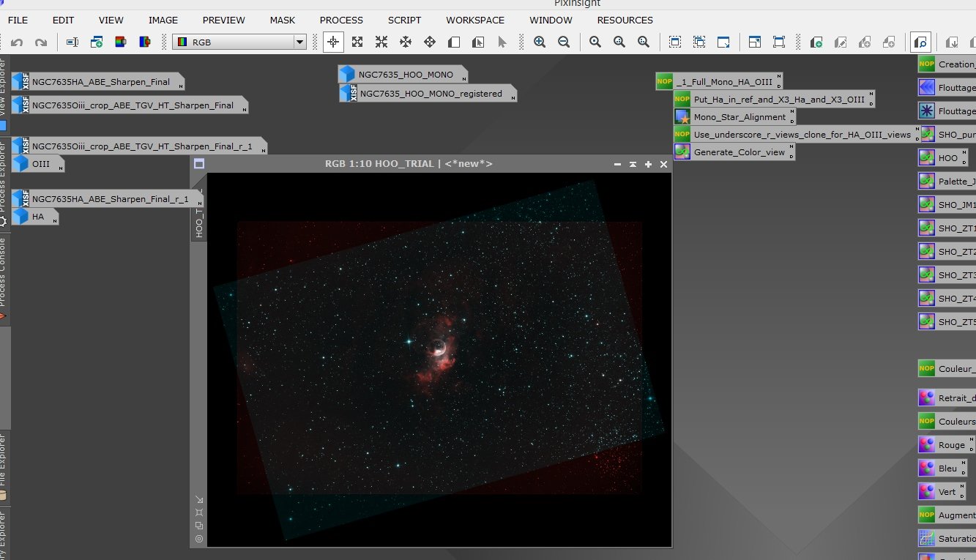Open the PROCESS menu
The width and height of the screenshot is (976, 560).
point(341,20)
